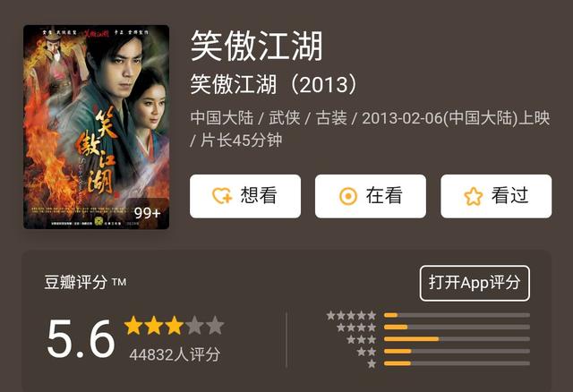
Task: Select the three-star rating bar
Action: (457, 339)
